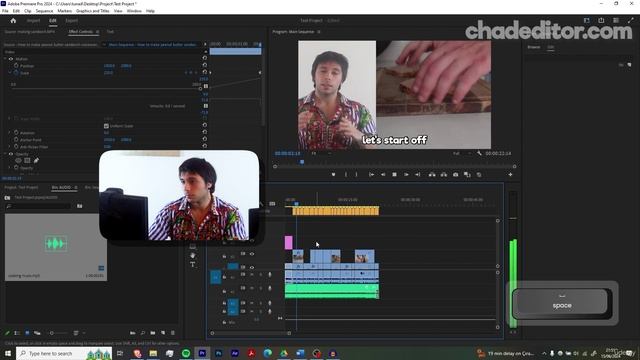The width and height of the screenshot is (640, 360).
Task: Expand the Rotation property
Action: click(10, 133)
